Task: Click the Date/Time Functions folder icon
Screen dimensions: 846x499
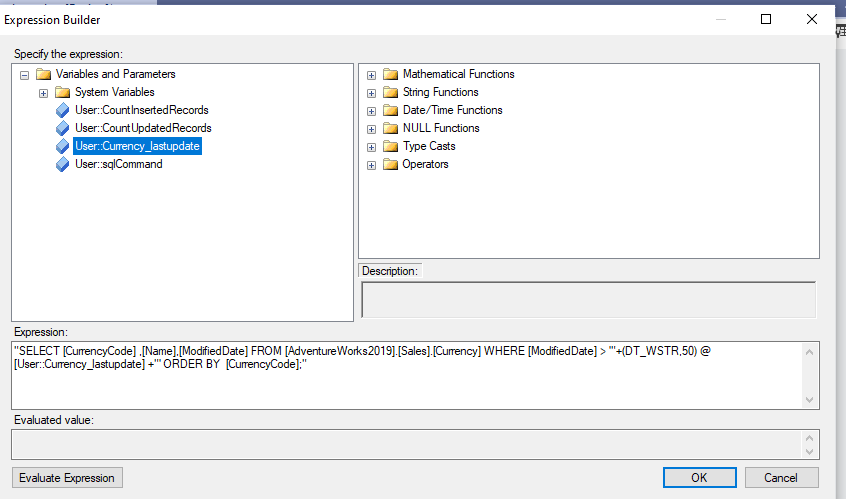Action: pyautogui.click(x=390, y=110)
